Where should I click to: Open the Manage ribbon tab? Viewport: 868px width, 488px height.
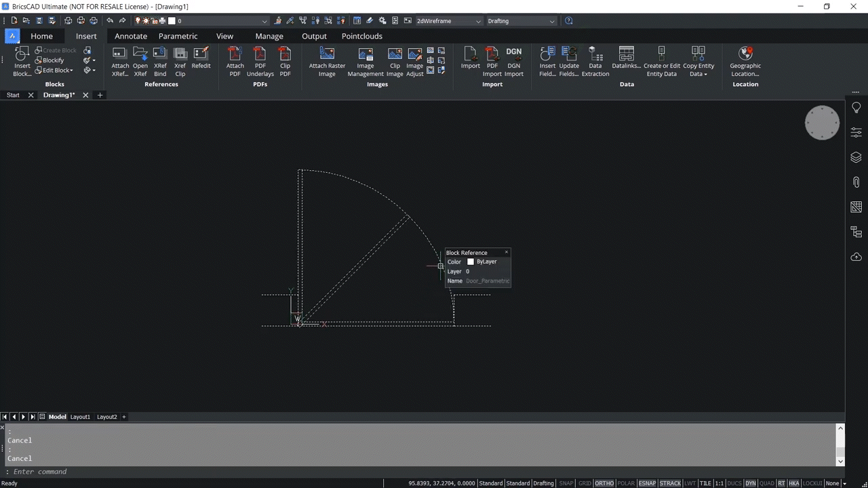click(x=269, y=36)
